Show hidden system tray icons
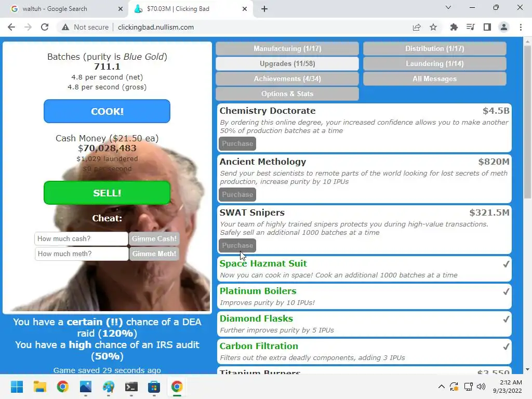This screenshot has width=532, height=399. pos(442,387)
